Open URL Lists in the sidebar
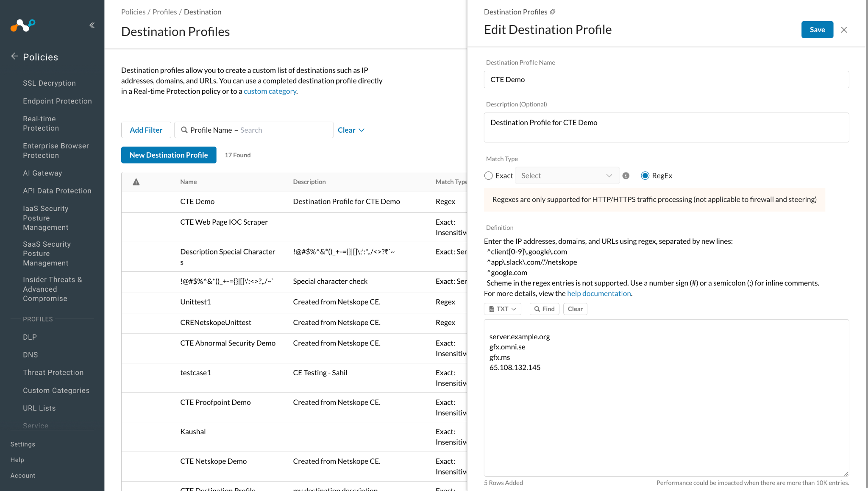The height and width of the screenshot is (491, 868). (x=39, y=408)
